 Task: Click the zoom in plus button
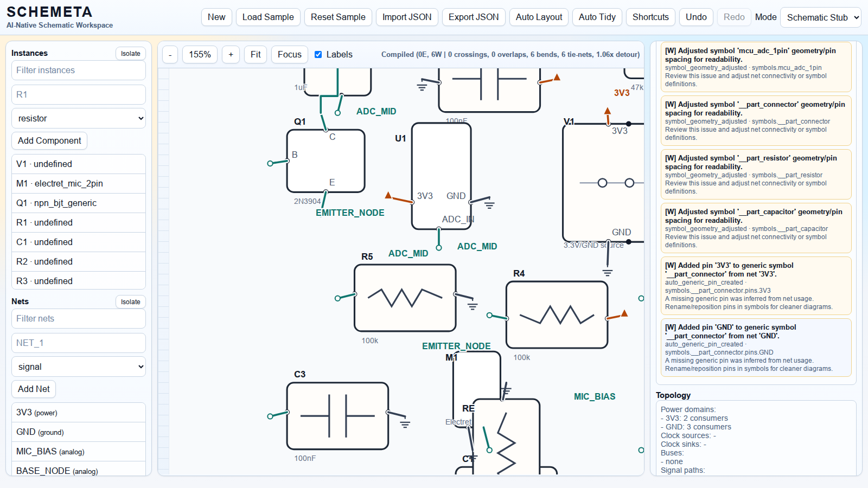(231, 55)
